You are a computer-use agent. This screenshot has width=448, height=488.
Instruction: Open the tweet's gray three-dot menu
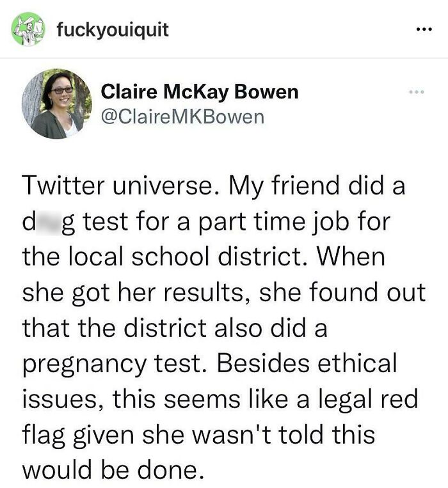(x=418, y=93)
